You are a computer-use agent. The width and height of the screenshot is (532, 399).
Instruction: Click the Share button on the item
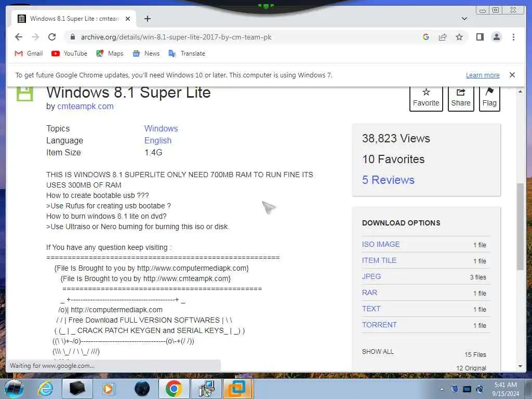click(461, 98)
